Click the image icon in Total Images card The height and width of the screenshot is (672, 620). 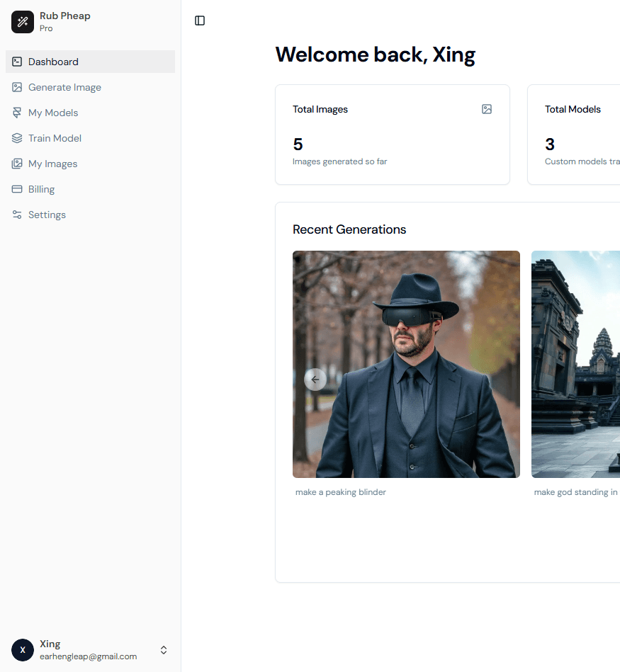pos(487,109)
